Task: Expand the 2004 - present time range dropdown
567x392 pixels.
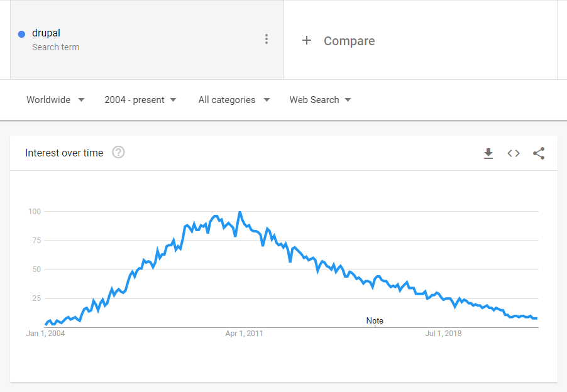Action: pos(140,99)
